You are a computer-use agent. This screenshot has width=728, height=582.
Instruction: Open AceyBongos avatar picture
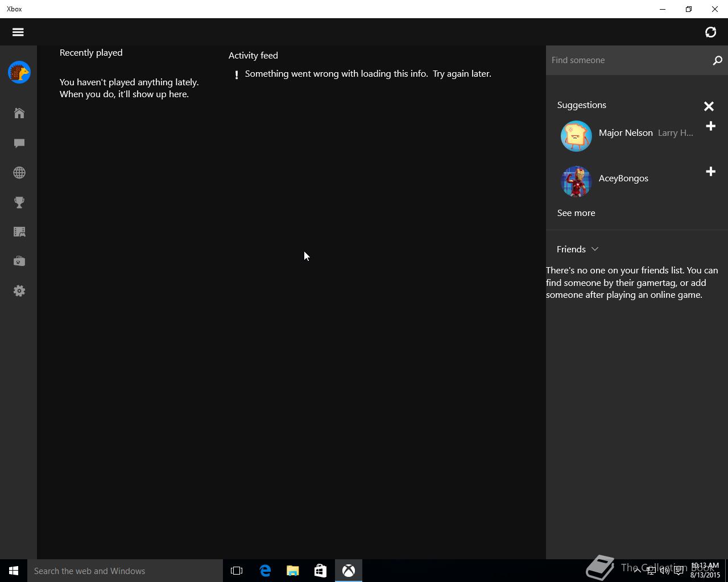(x=576, y=181)
